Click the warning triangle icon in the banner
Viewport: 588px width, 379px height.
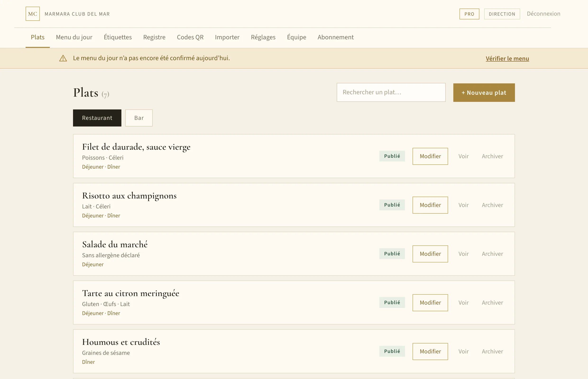[x=63, y=58]
